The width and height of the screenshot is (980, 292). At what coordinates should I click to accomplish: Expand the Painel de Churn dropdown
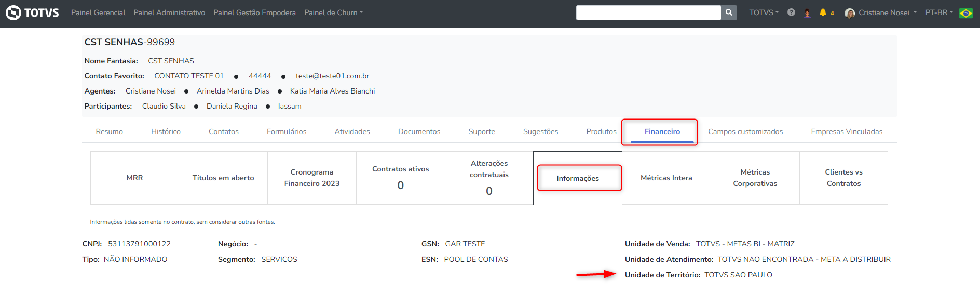333,12
